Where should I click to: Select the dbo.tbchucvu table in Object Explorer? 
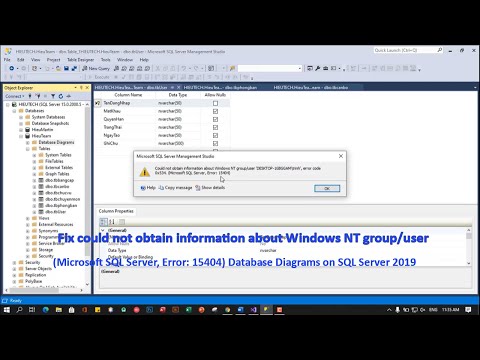(58, 193)
